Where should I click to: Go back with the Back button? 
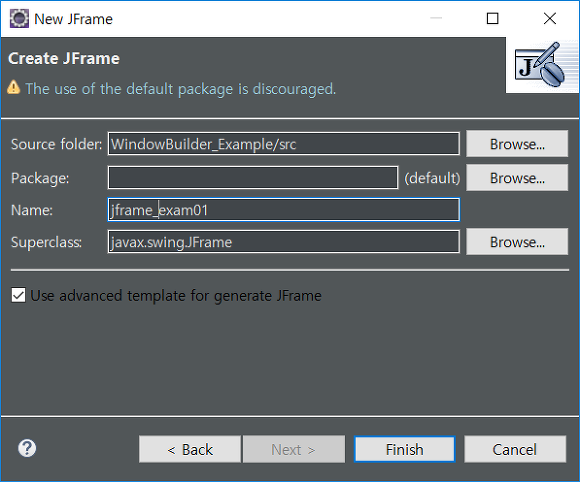[x=190, y=449]
